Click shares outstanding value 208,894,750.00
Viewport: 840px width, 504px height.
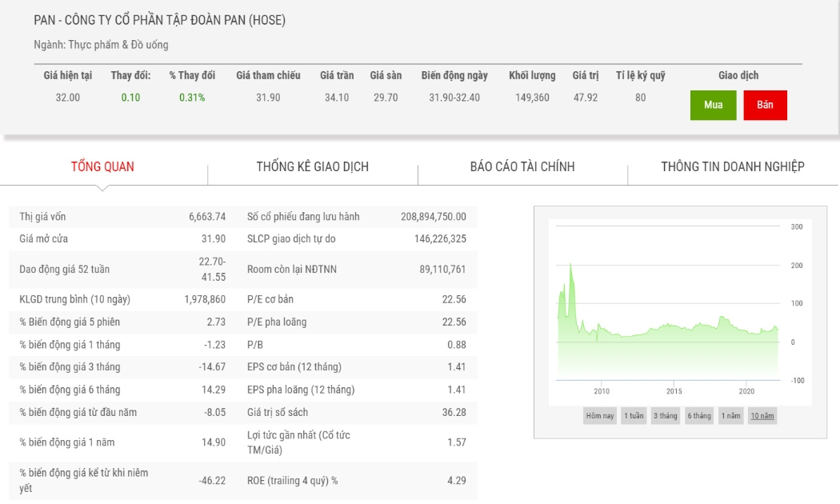click(434, 216)
